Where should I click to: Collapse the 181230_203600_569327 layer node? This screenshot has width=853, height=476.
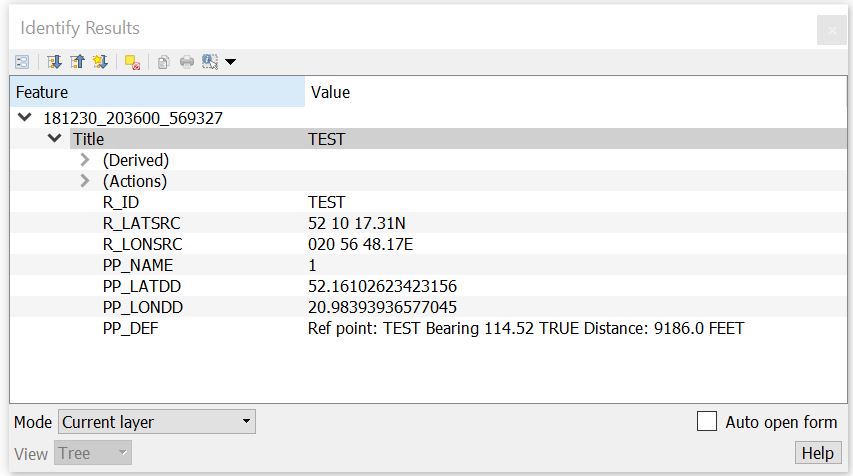tap(24, 118)
